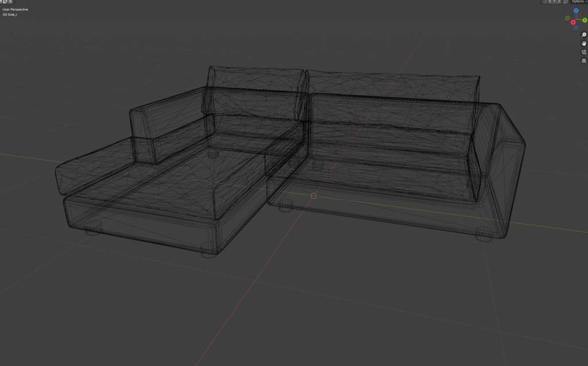Click the dim negative X axis gizmo circle
The height and width of the screenshot is (366, 588).
point(579,16)
